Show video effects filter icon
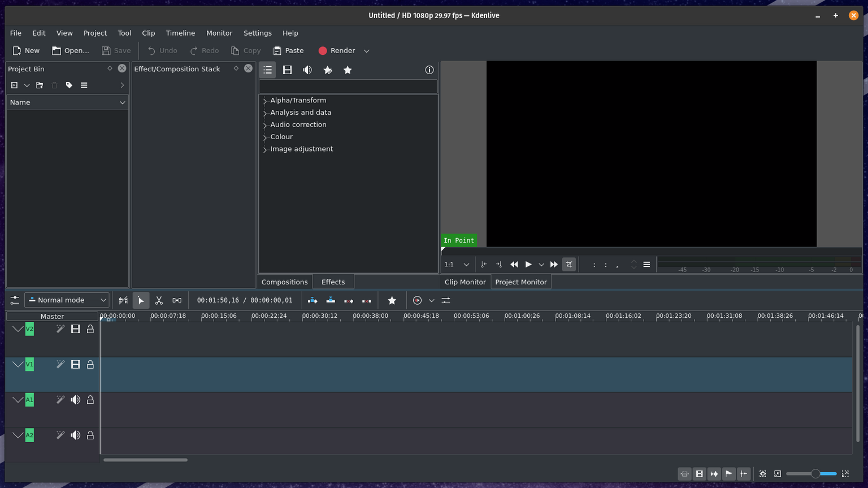The image size is (868, 488). click(287, 70)
